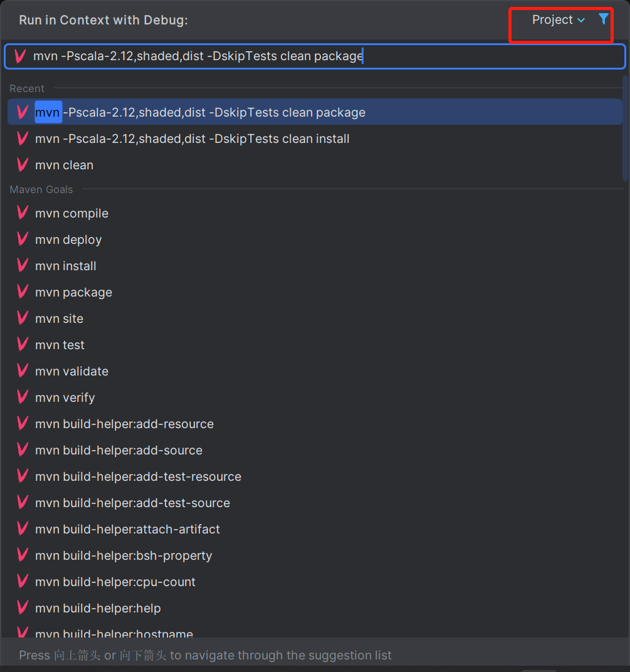Click the Maven icon beside mvn test
Viewport: 630px width, 672px height.
23,345
